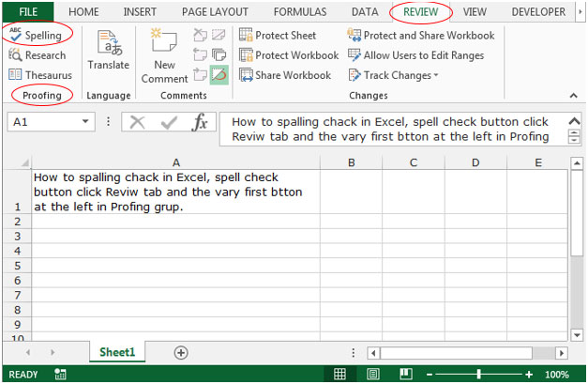The width and height of the screenshot is (588, 384).
Task: Switch to the DEVELOPER tab
Action: 538,12
